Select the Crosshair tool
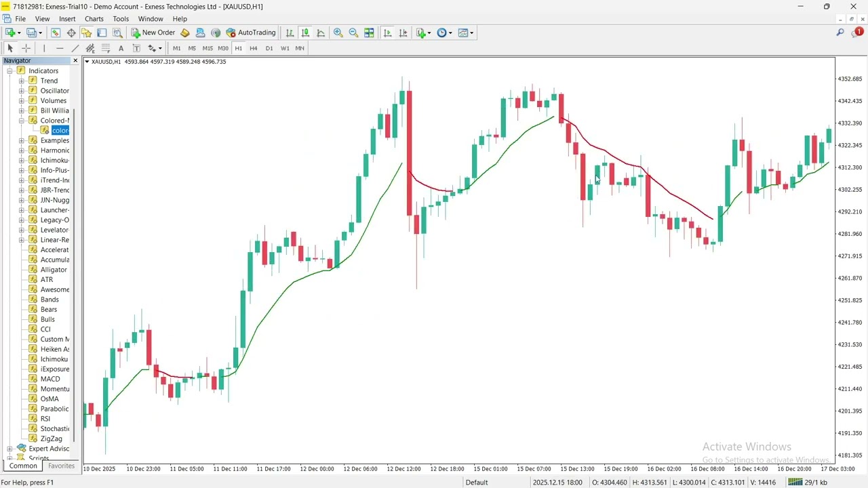868x488 pixels. (x=26, y=48)
